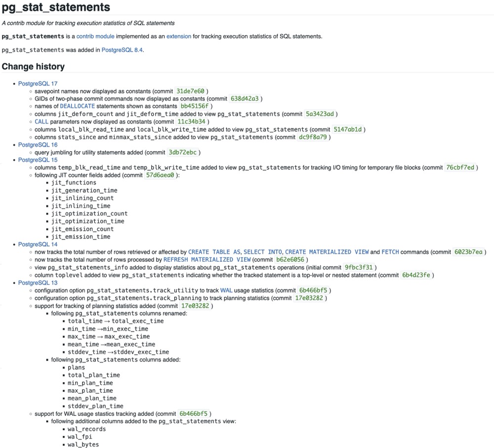Click commit hash 76cbf7ed
Screen dimensions: 494x448
460,168
